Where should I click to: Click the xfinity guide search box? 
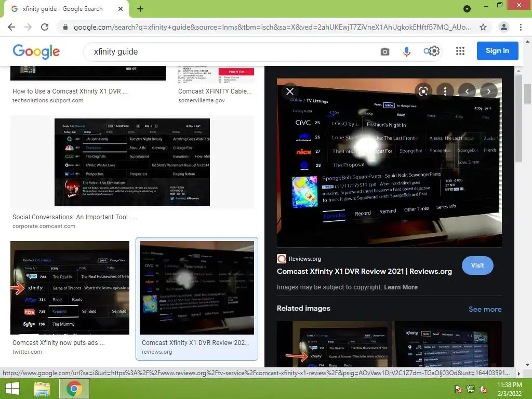[231, 51]
